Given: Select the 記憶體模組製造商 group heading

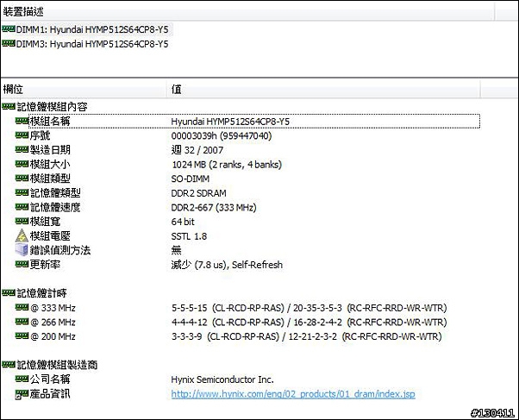Looking at the screenshot, I should point(57,365).
